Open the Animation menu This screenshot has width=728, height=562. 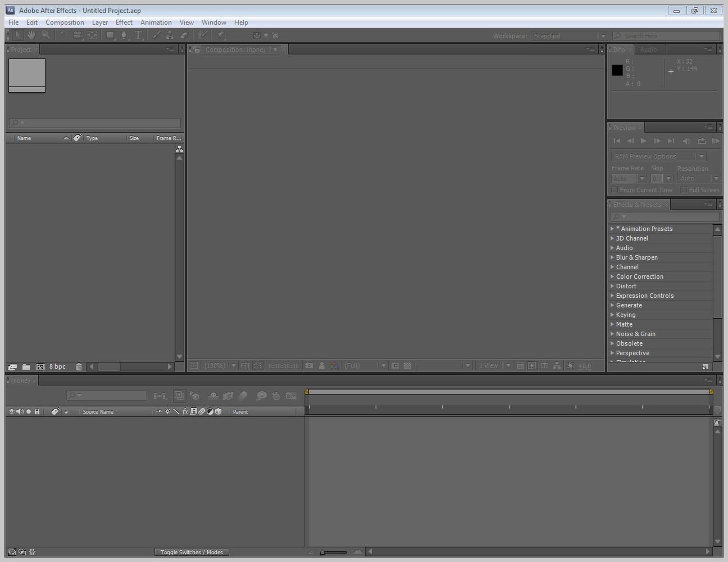(156, 22)
